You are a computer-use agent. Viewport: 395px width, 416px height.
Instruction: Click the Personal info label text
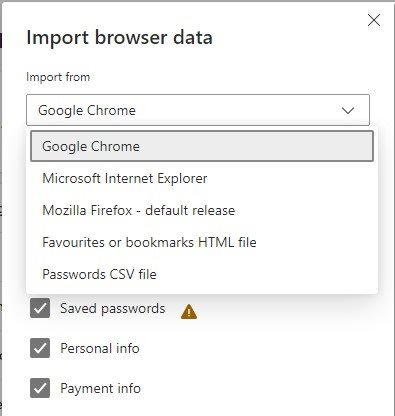click(x=100, y=348)
